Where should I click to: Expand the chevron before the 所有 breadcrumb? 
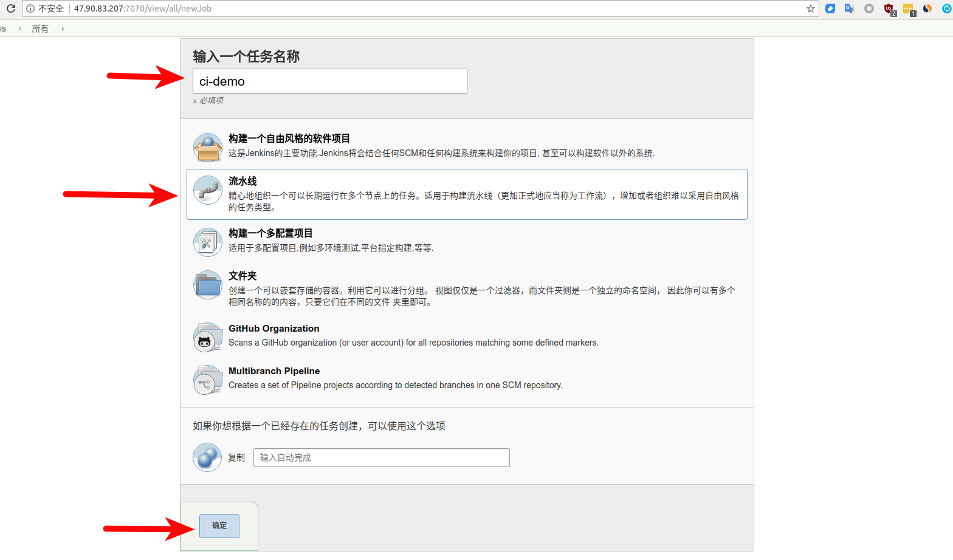[20, 29]
